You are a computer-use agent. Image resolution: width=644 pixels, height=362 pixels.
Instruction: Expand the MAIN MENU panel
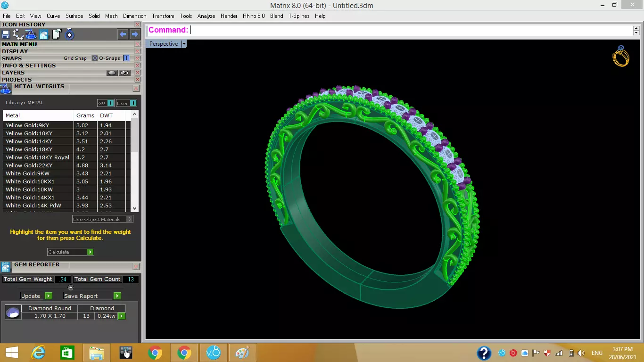tap(19, 44)
